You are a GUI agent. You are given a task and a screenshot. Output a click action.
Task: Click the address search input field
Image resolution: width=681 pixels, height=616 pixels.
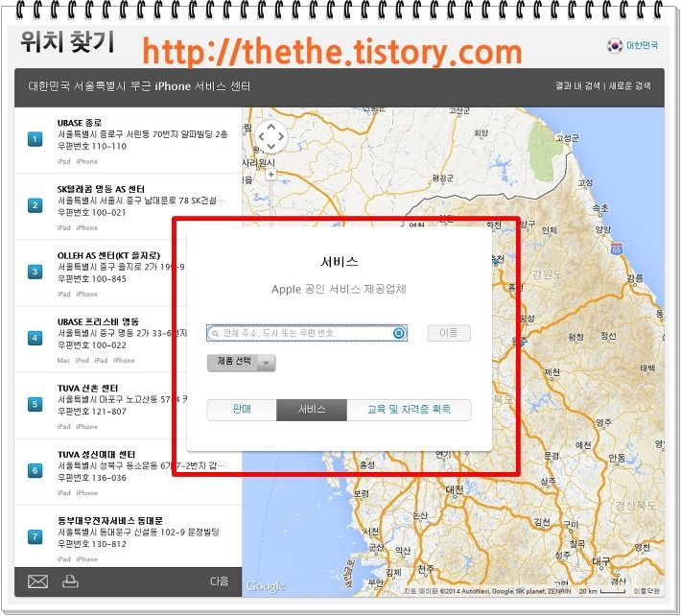307,333
